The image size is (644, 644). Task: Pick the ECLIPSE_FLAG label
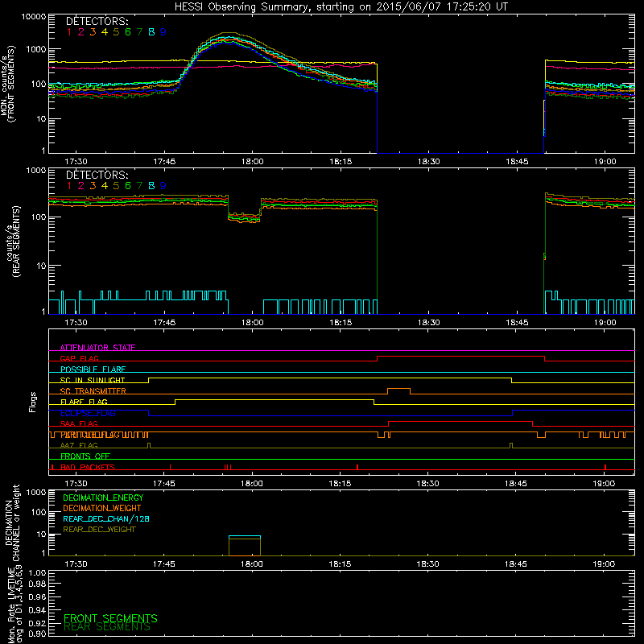tap(88, 413)
